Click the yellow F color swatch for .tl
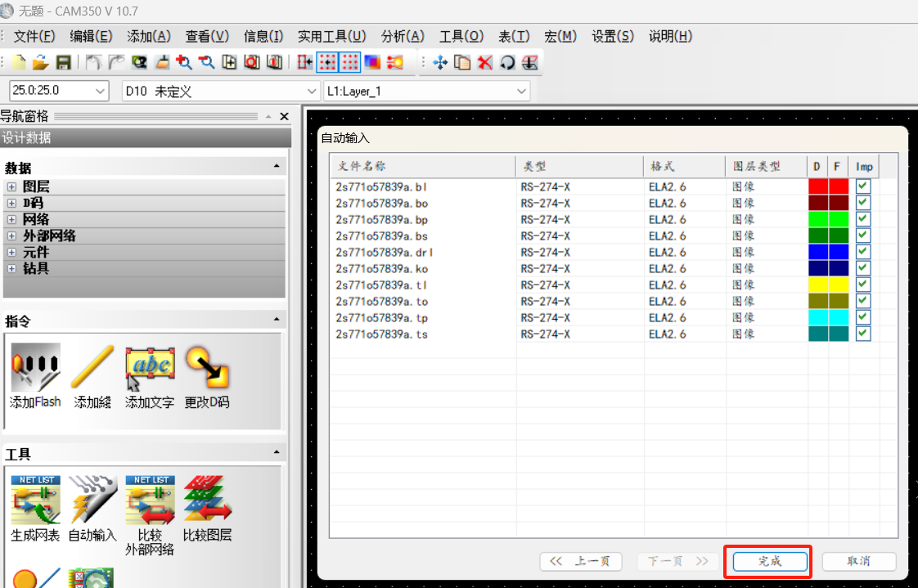This screenshot has width=918, height=588. pyautogui.click(x=839, y=285)
